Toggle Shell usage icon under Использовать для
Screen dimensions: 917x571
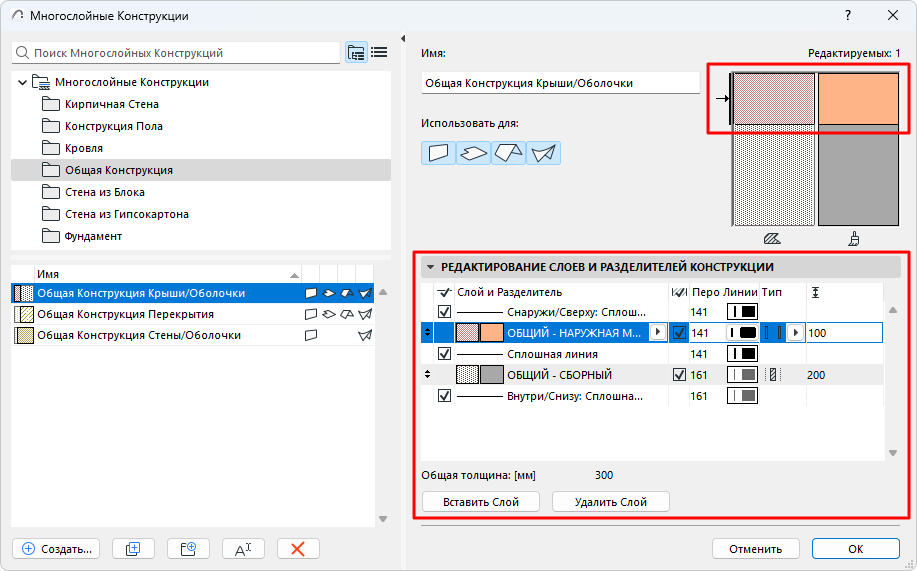543,153
